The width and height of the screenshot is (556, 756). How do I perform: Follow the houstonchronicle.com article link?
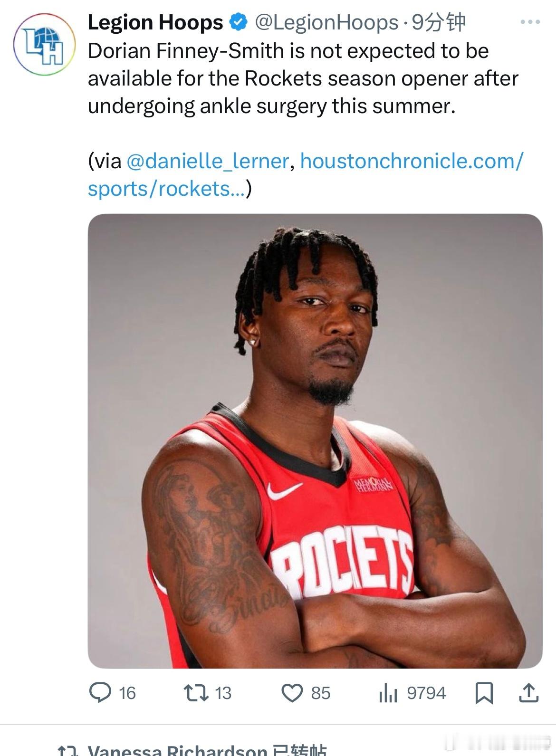click(x=305, y=175)
